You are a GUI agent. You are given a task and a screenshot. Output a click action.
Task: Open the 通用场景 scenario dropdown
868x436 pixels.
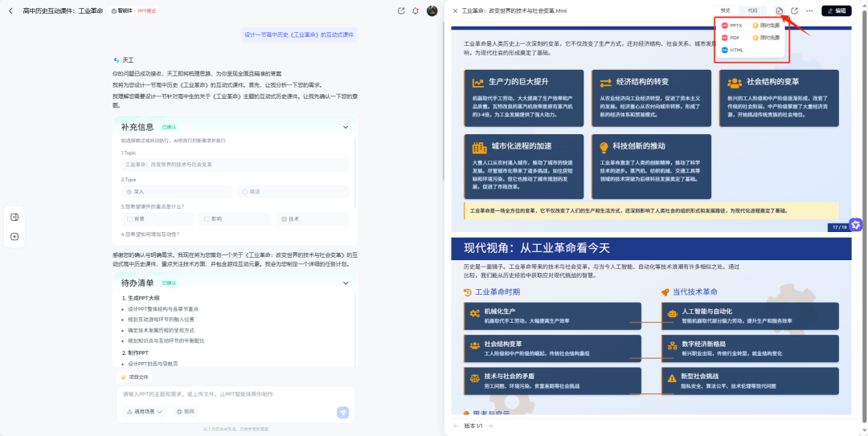coord(145,412)
